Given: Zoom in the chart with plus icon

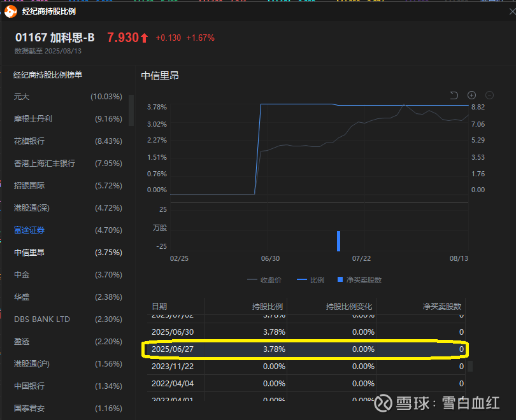Looking at the screenshot, I should coord(471,95).
